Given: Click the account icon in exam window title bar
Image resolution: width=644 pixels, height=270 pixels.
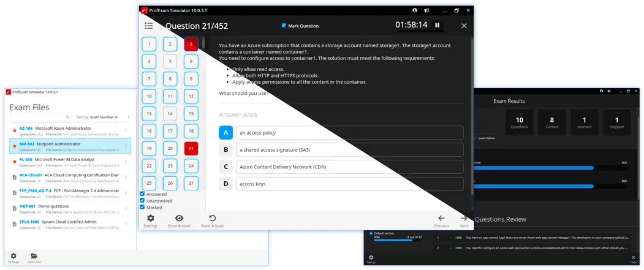Looking at the screenshot, I should [415, 10].
